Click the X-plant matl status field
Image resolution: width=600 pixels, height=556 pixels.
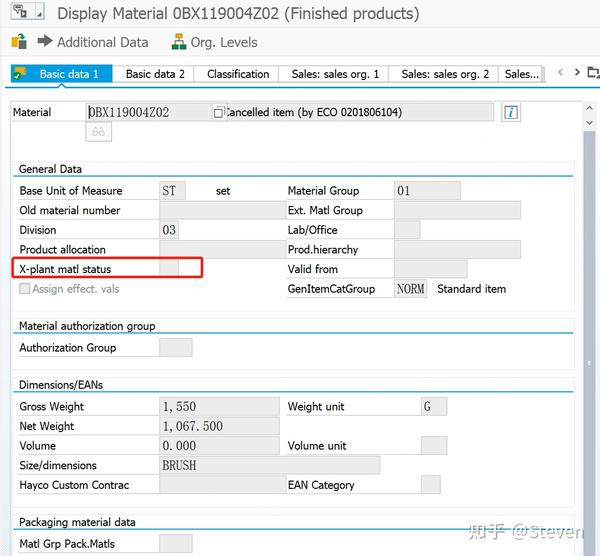(x=169, y=269)
